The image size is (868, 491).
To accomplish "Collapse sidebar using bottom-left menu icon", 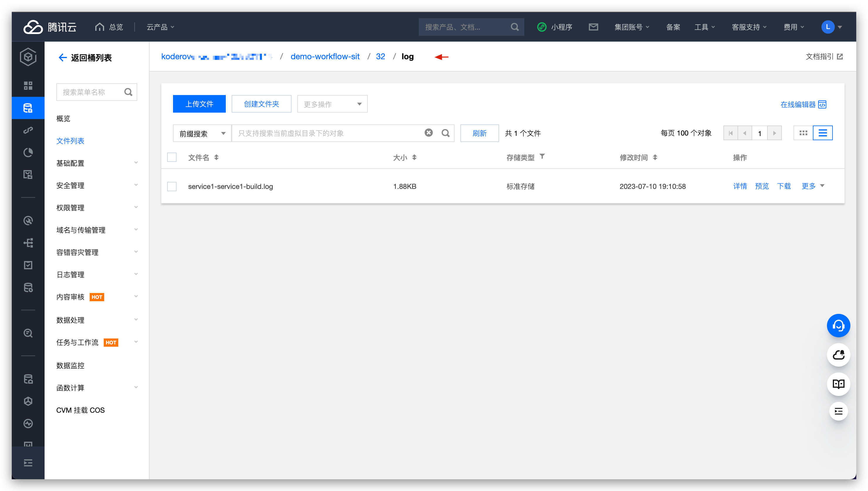I will click(x=28, y=463).
